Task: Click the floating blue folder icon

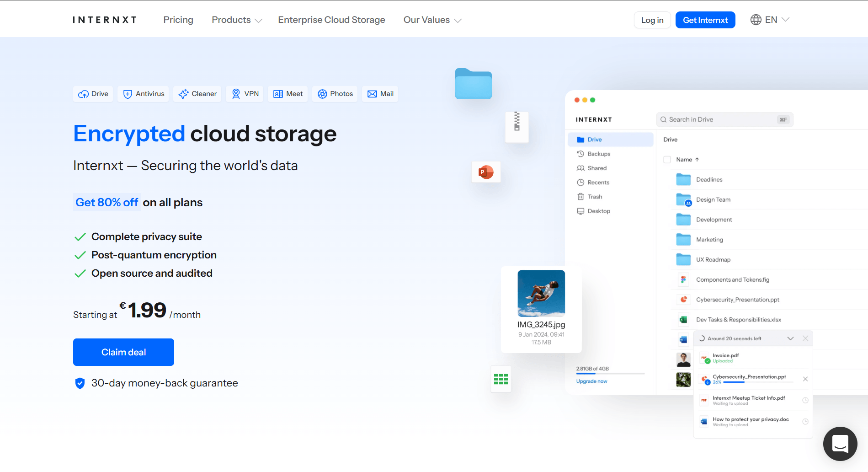Action: [x=473, y=84]
